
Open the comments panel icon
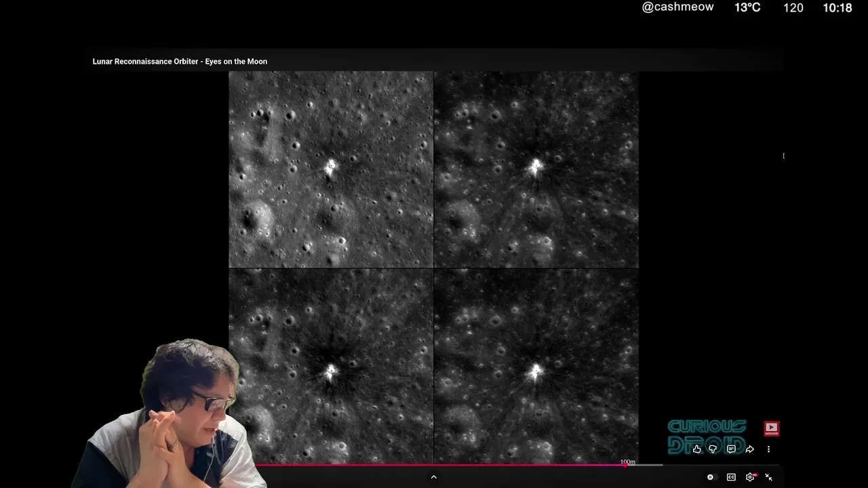pos(731,449)
